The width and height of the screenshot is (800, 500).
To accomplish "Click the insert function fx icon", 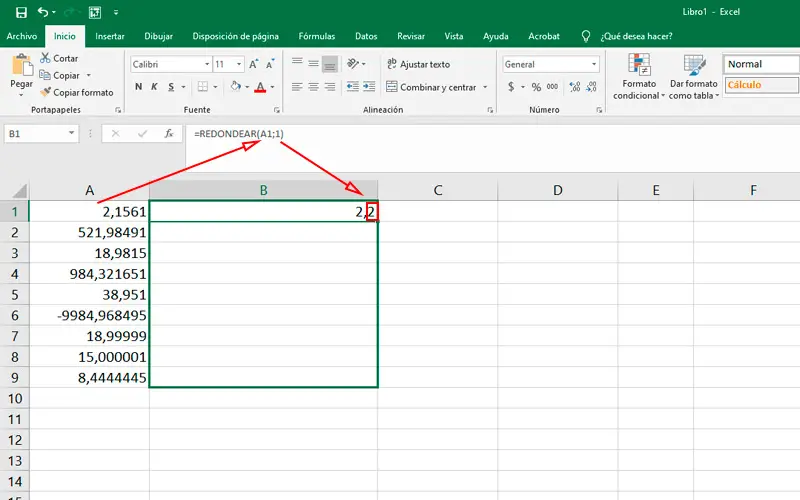I will tap(169, 134).
